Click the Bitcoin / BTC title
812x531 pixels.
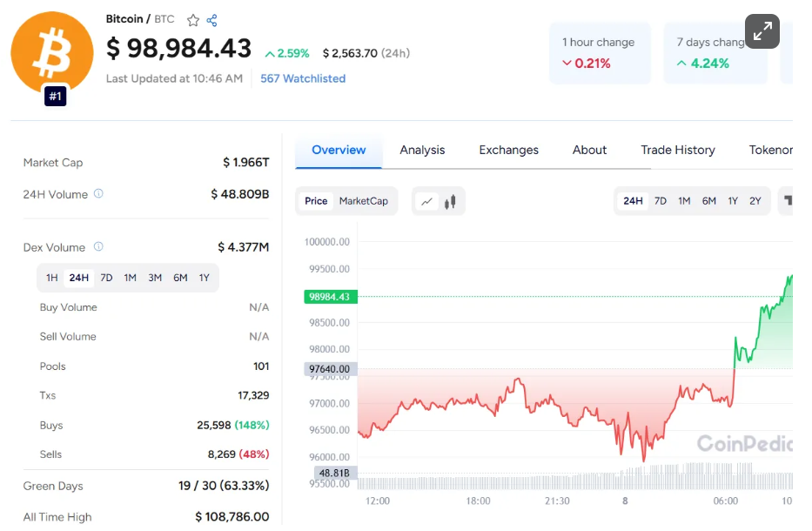pyautogui.click(x=140, y=19)
